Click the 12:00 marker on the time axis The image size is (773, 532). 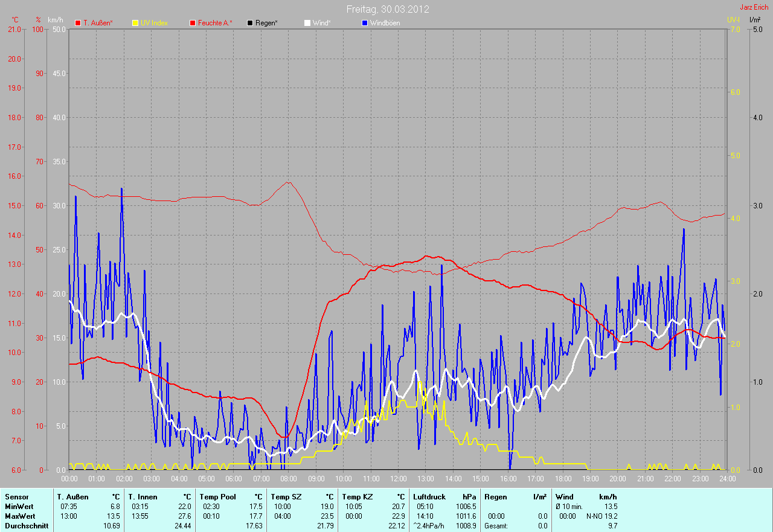point(398,479)
